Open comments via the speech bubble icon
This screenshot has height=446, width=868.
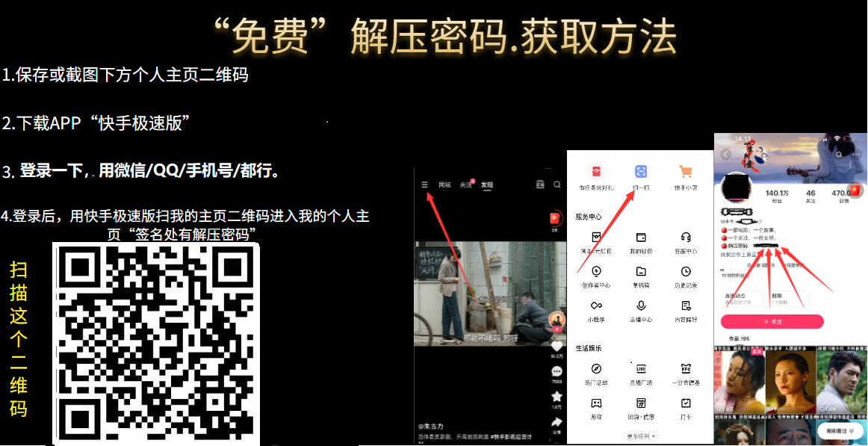pyautogui.click(x=557, y=371)
